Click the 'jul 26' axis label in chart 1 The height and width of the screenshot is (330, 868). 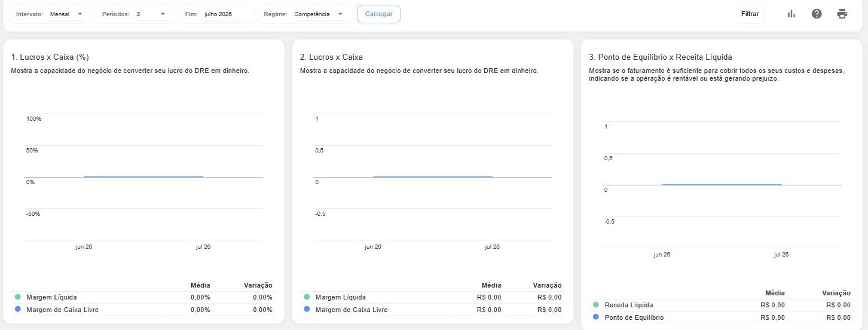pos(203,247)
